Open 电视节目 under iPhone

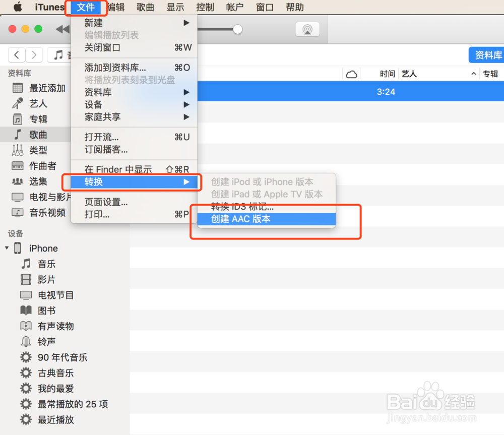click(x=47, y=295)
